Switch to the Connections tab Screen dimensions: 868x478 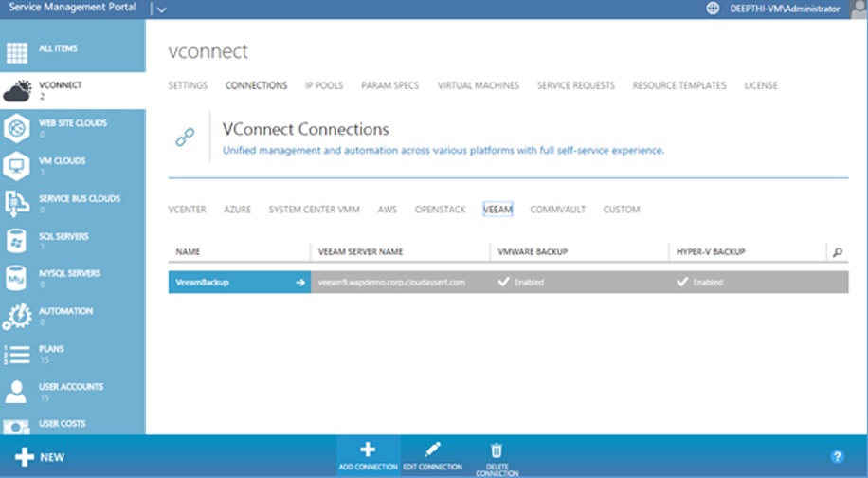coord(256,85)
